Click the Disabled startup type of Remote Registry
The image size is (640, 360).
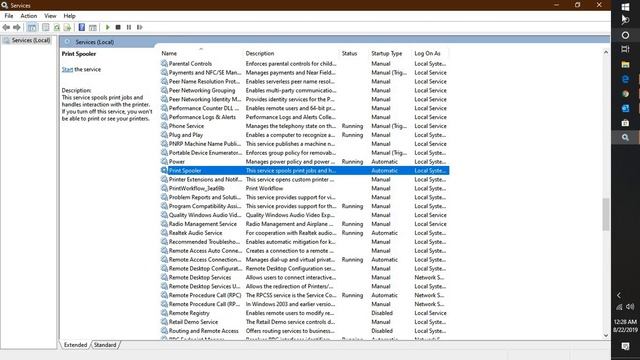tap(382, 313)
